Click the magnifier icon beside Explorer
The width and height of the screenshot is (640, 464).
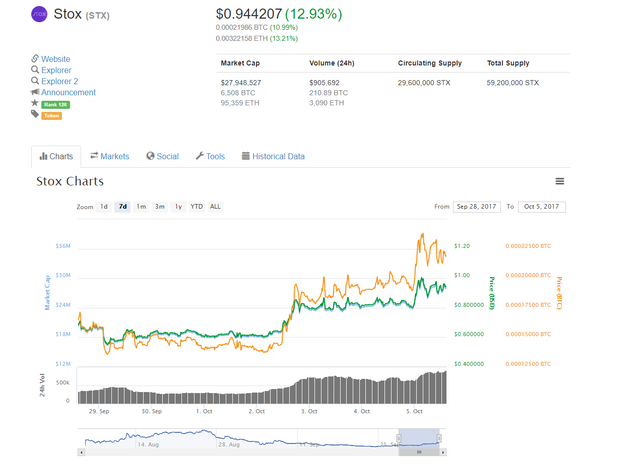[x=35, y=70]
